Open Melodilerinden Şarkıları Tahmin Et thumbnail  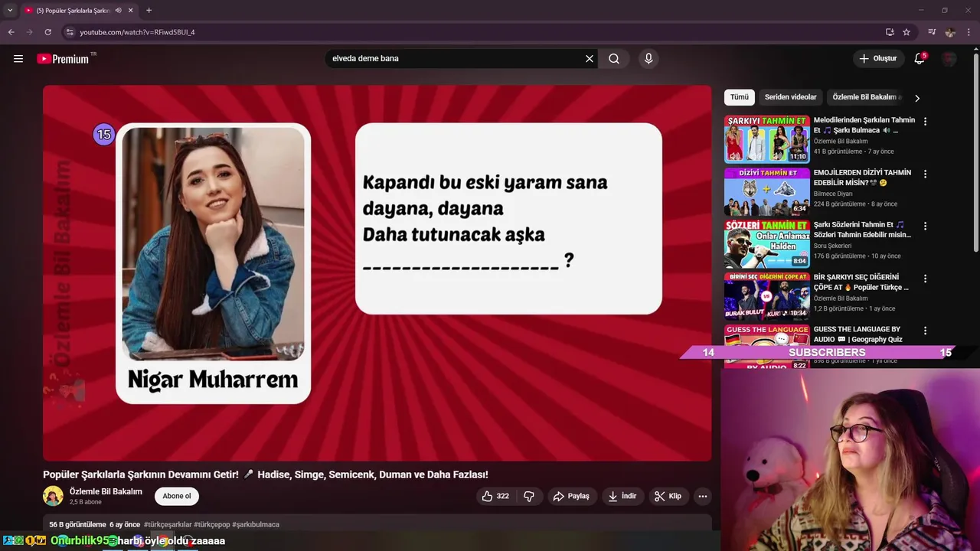coord(766,139)
